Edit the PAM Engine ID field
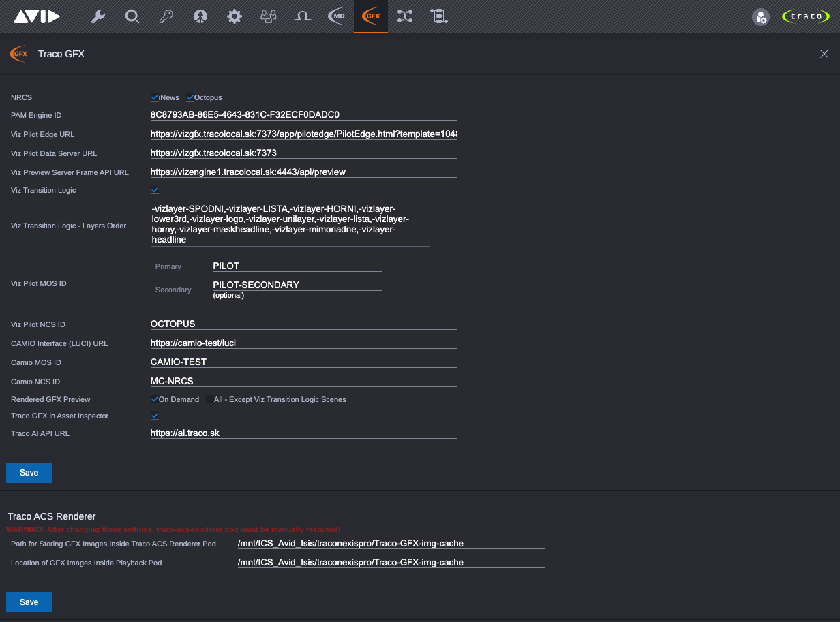Image resolution: width=840 pixels, height=622 pixels. [x=303, y=114]
